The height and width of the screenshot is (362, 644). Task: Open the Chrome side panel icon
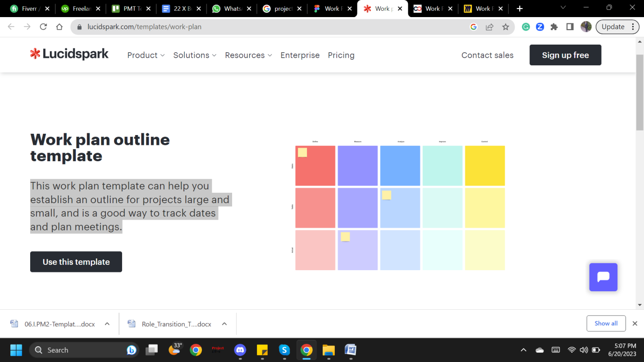pos(570,27)
